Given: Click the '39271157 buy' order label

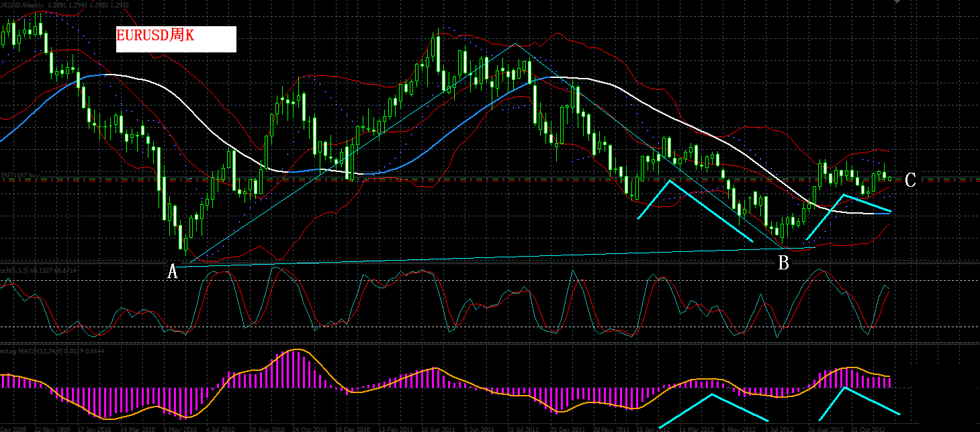Looking at the screenshot, I should [21, 174].
